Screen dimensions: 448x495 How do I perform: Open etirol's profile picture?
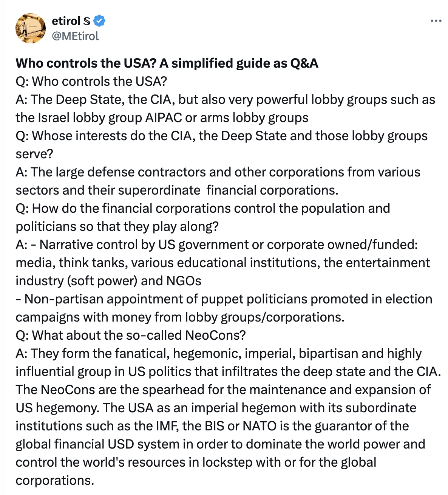point(30,28)
